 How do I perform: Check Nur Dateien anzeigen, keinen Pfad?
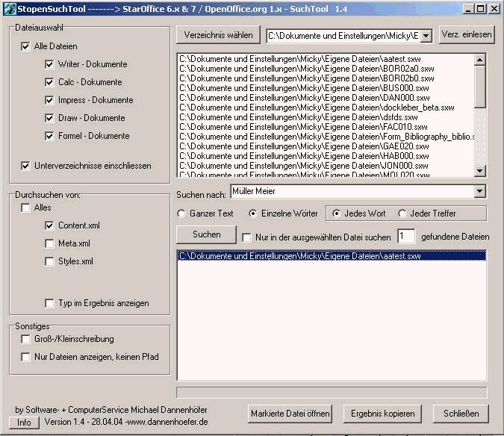[25, 357]
